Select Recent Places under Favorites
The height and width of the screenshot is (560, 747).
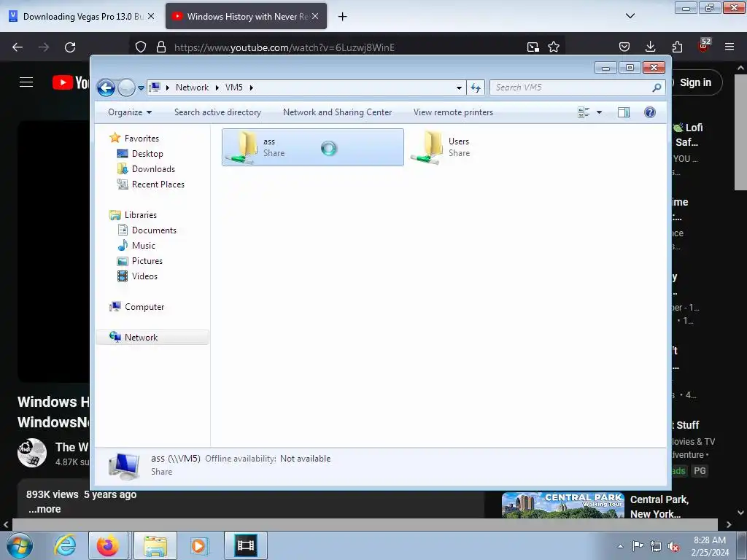pos(158,184)
